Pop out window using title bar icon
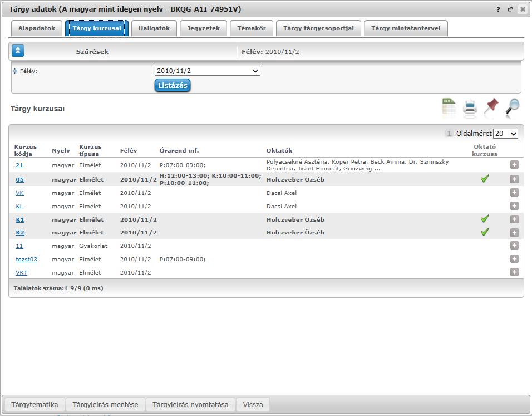 [x=510, y=9]
